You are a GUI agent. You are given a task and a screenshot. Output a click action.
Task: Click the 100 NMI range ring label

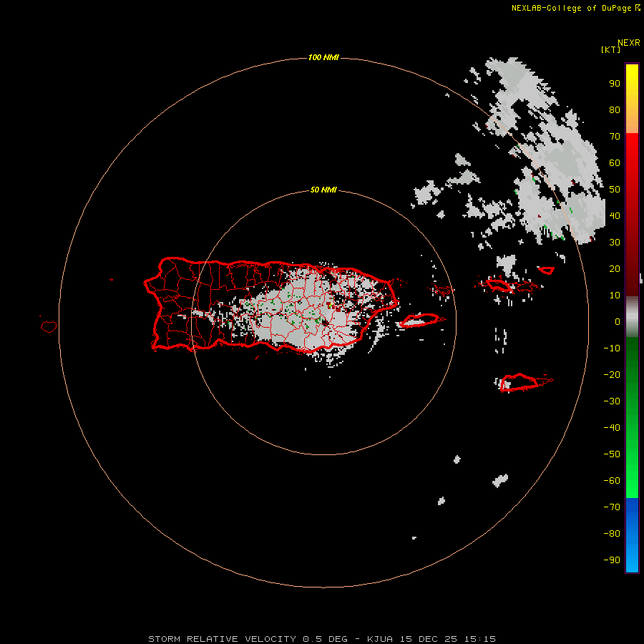click(x=323, y=57)
